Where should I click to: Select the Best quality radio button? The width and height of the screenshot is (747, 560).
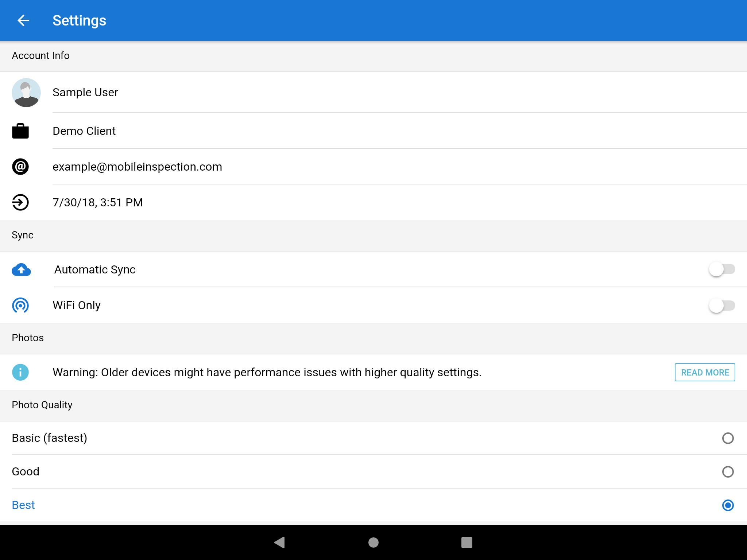(728, 505)
